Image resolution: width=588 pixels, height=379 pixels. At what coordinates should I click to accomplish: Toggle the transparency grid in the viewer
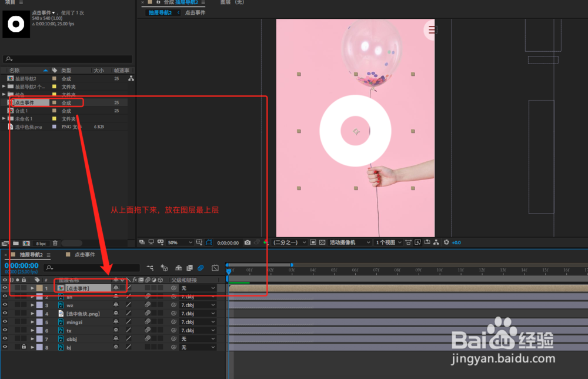pyautogui.click(x=322, y=243)
